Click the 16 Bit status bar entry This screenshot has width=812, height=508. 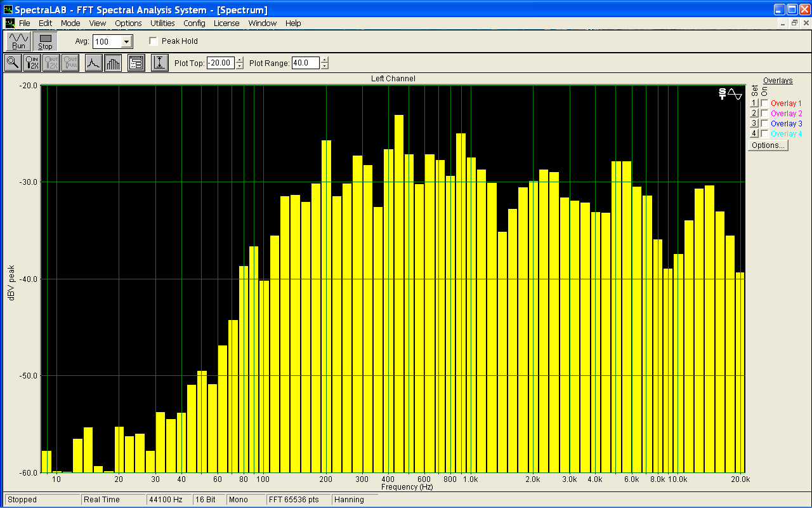click(x=209, y=500)
